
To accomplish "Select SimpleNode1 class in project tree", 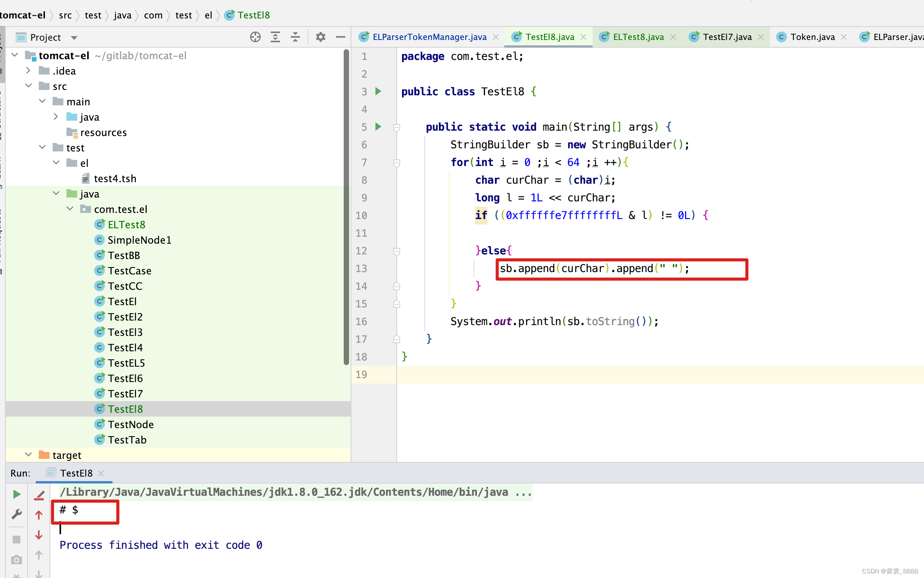I will pyautogui.click(x=139, y=240).
